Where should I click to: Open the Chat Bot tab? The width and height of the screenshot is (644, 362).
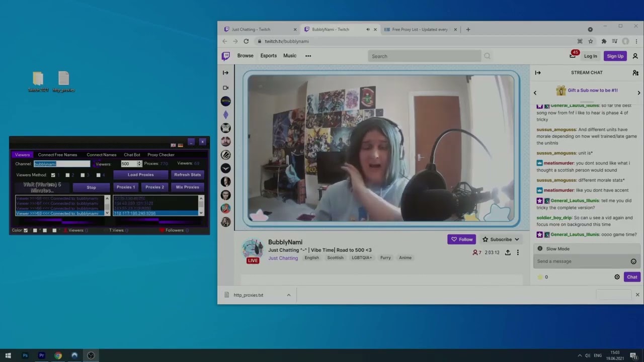click(x=132, y=155)
